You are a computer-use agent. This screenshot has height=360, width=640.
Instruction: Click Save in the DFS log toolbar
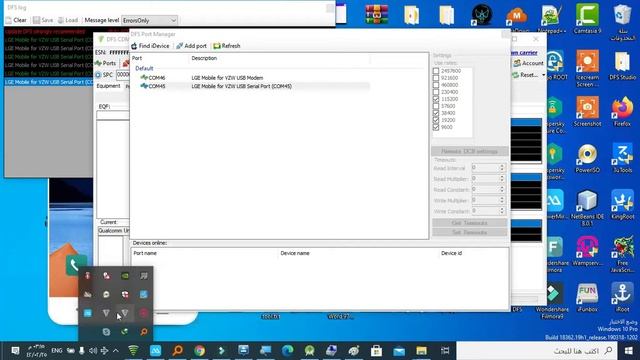coord(43,20)
